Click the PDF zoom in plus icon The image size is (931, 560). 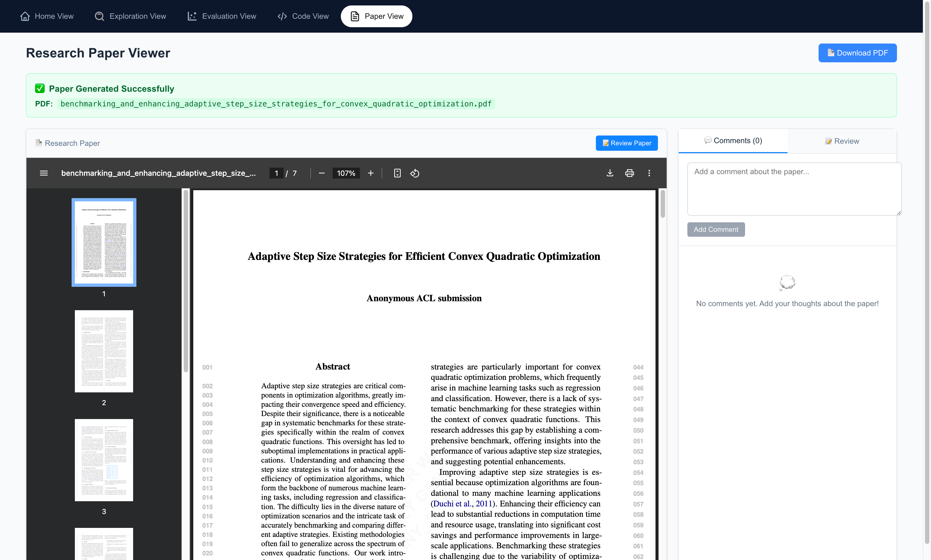point(371,173)
